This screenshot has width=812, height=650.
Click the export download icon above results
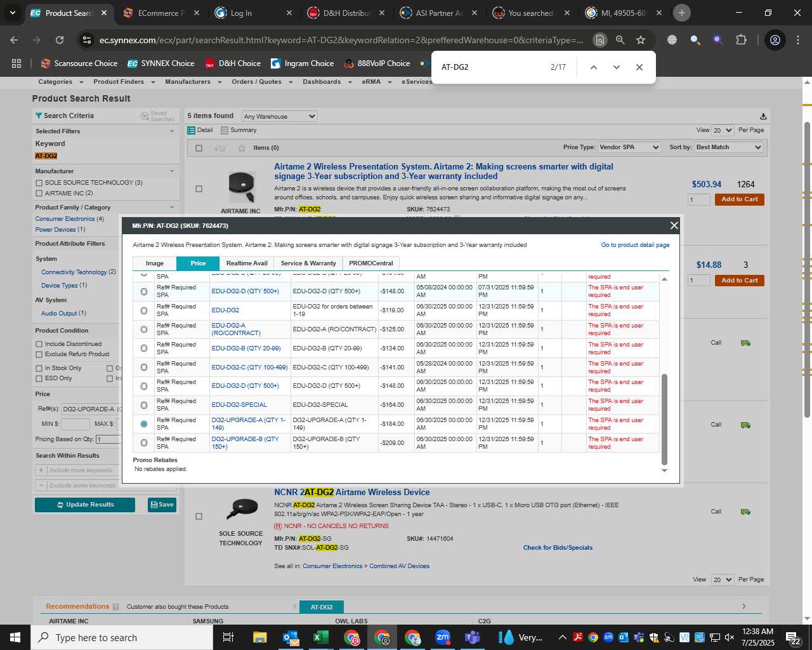[x=763, y=116]
